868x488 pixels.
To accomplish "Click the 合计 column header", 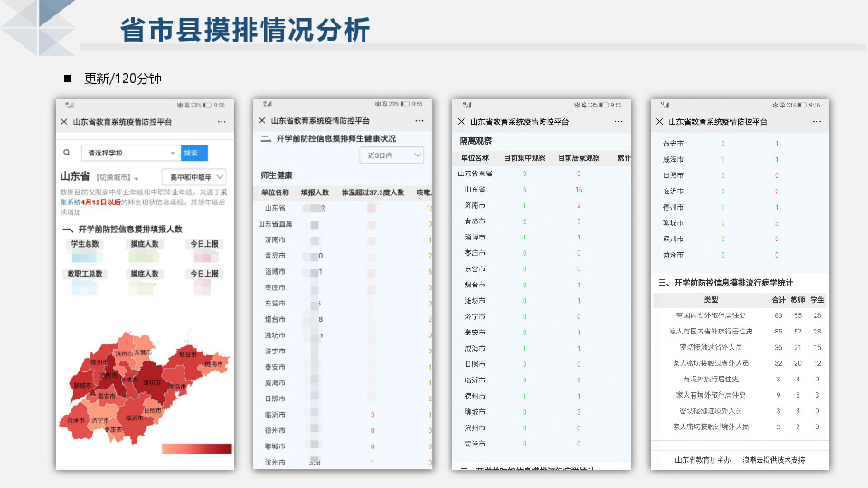I will [x=778, y=300].
